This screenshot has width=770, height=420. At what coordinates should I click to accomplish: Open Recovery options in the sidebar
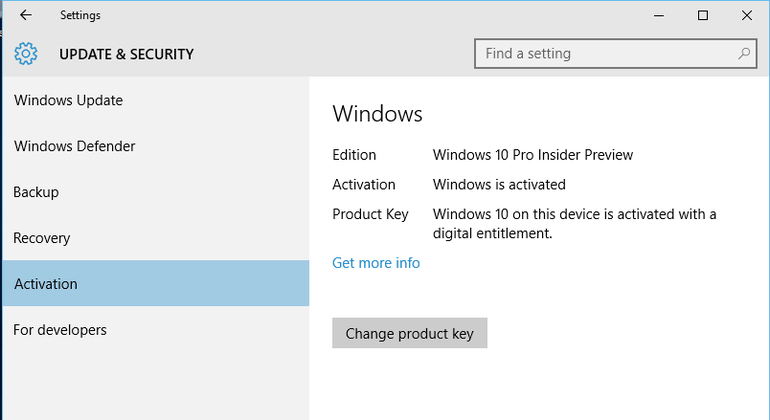[42, 238]
